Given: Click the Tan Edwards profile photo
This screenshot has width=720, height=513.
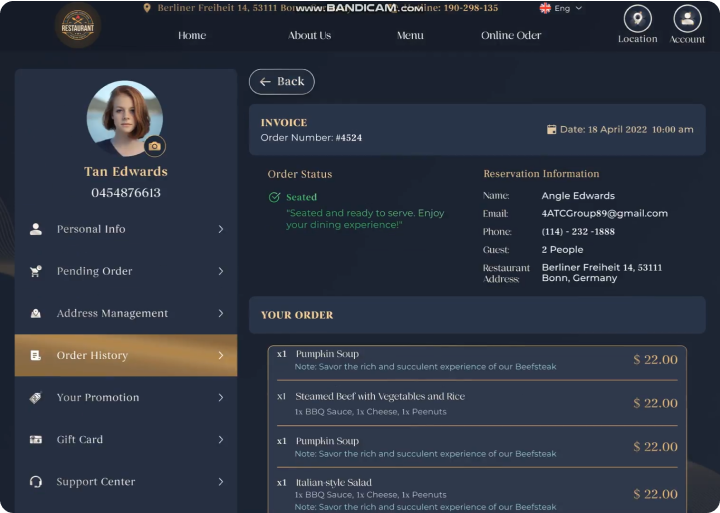Looking at the screenshot, I should pyautogui.click(x=124, y=117).
